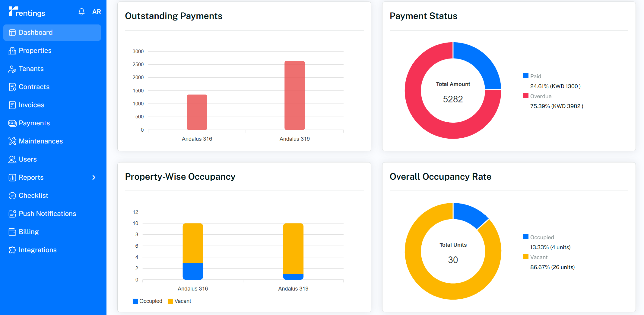The height and width of the screenshot is (315, 644).
Task: Toggle Occupied series in occupancy bar legend
Action: pyautogui.click(x=147, y=301)
